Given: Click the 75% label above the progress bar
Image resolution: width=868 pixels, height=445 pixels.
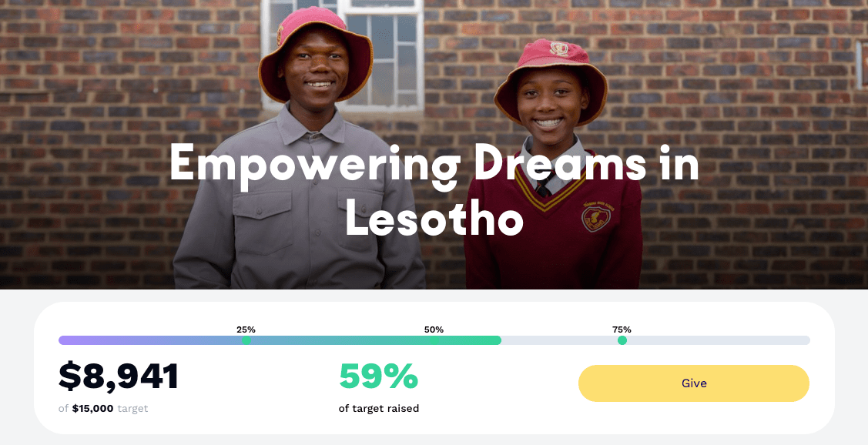Looking at the screenshot, I should 622,330.
